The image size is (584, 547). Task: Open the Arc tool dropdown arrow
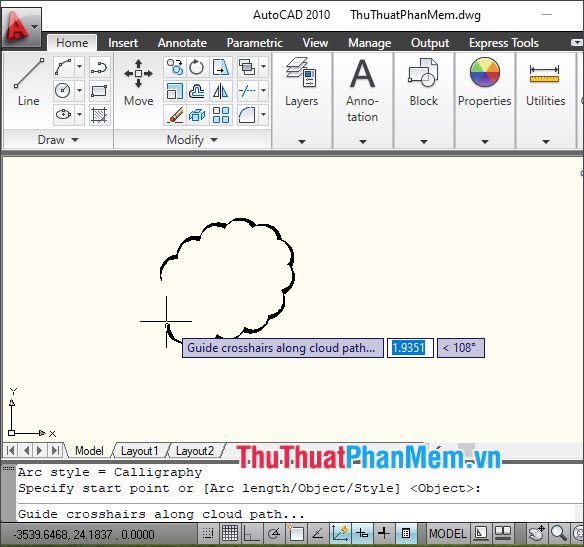[79, 67]
